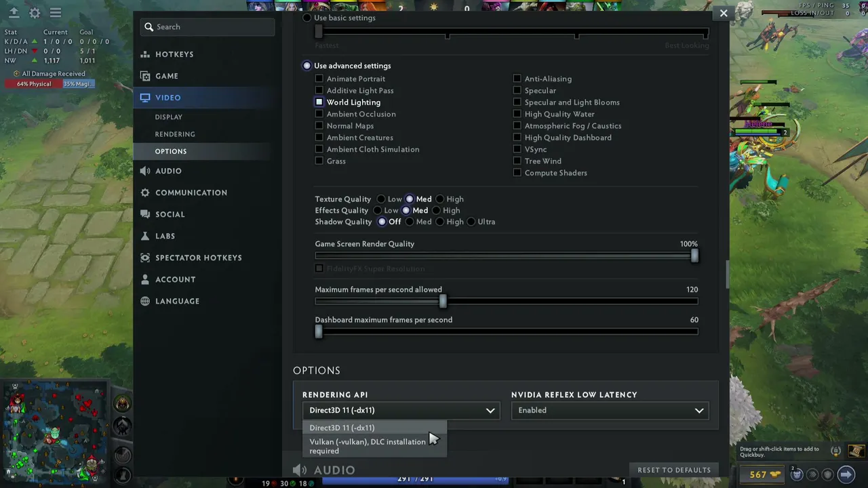This screenshot has width=868, height=488.
Task: Click the All Damage Received hexagon icon
Action: tap(16, 74)
